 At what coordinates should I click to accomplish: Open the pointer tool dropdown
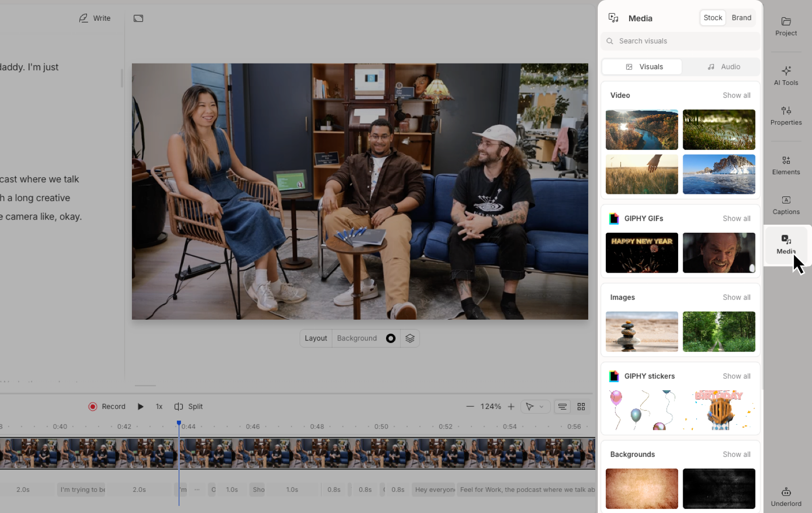535,406
